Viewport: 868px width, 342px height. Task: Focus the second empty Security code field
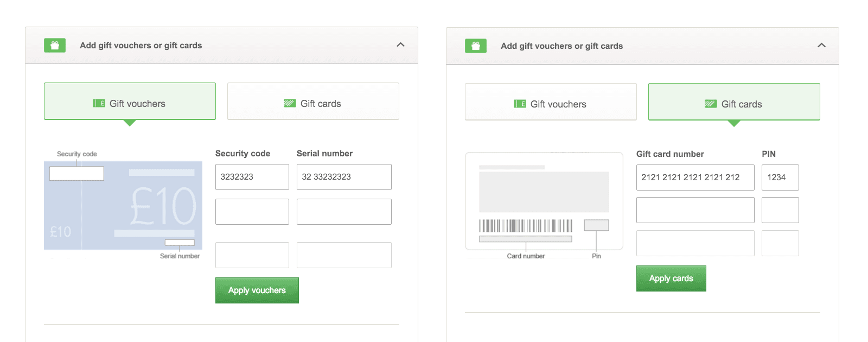point(252,212)
